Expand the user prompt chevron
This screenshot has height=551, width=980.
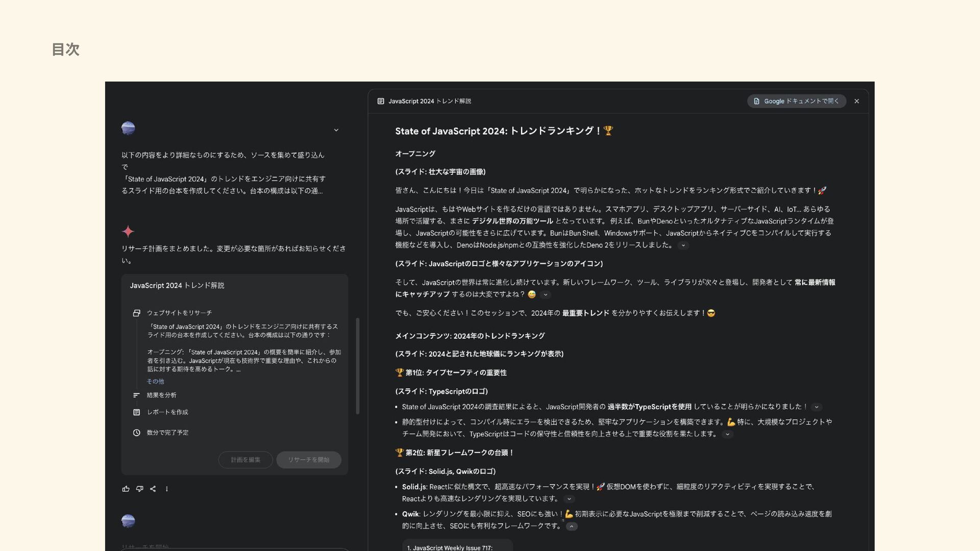click(336, 130)
